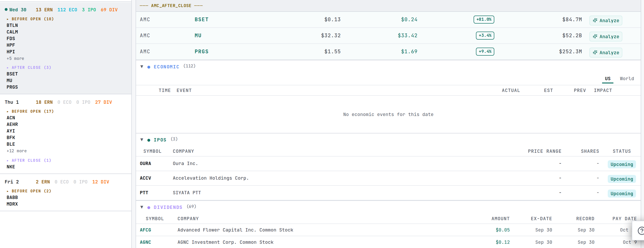The image size is (644, 248).
Task: Click the EX-DATE column header
Action: pyautogui.click(x=541, y=219)
